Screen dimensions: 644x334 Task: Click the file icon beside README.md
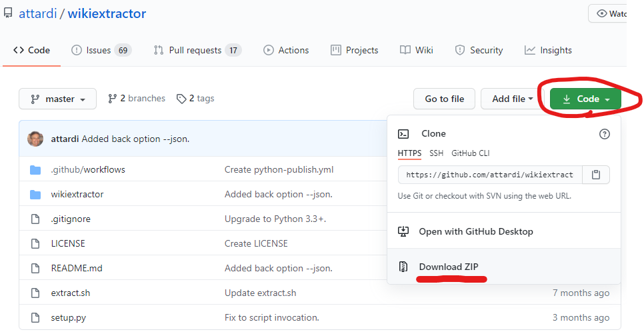(35, 268)
